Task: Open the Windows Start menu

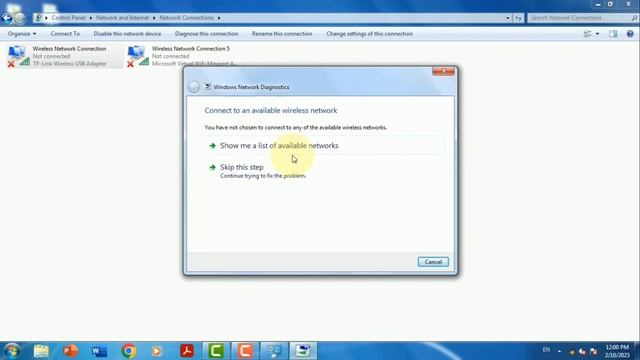Action: click(11, 351)
